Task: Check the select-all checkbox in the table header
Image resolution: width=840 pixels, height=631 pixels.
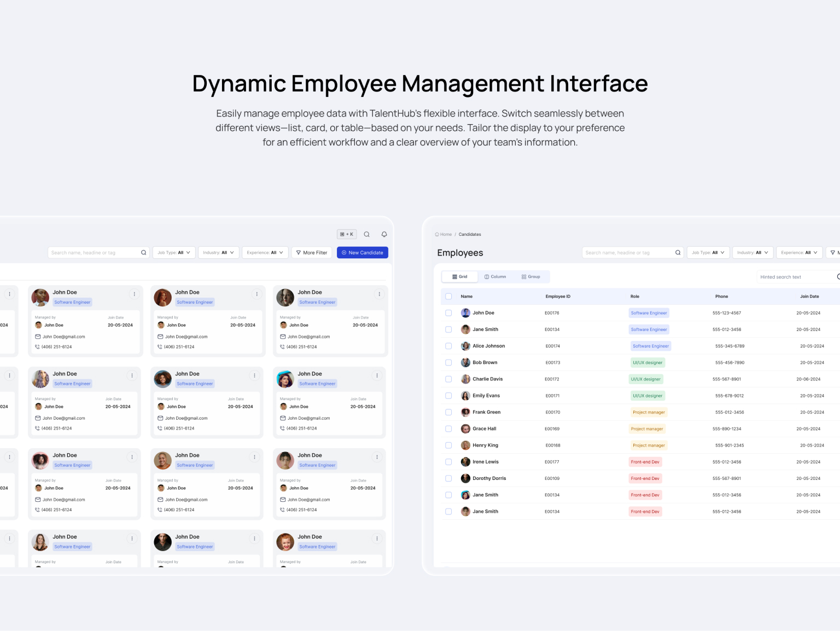Action: point(448,296)
